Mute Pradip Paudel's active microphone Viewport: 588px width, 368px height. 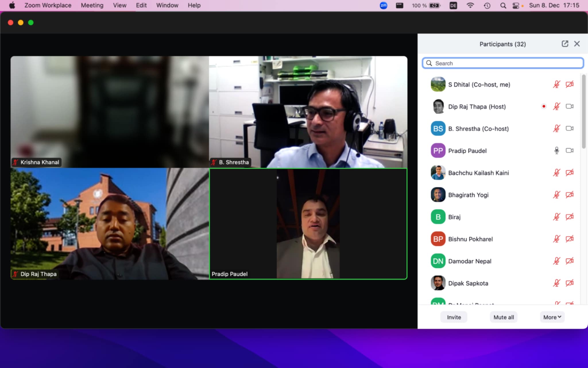point(556,151)
